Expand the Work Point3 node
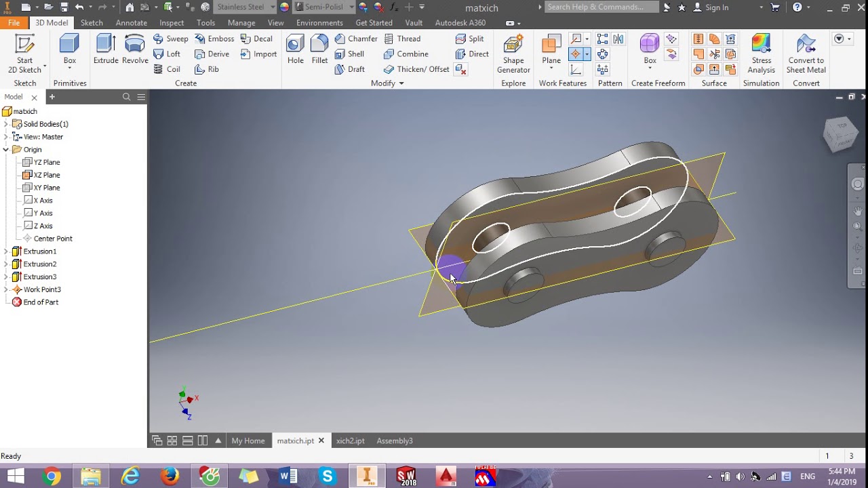The image size is (868, 488). pyautogui.click(x=6, y=289)
